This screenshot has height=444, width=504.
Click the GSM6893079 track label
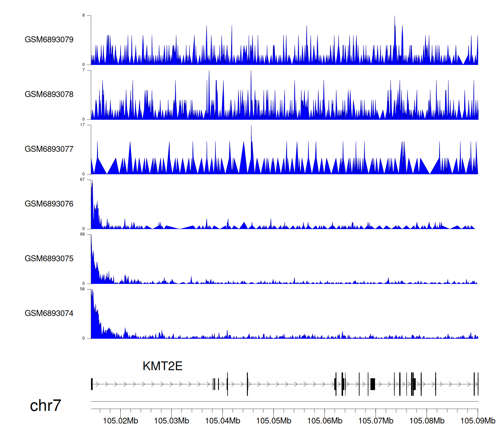coord(49,40)
